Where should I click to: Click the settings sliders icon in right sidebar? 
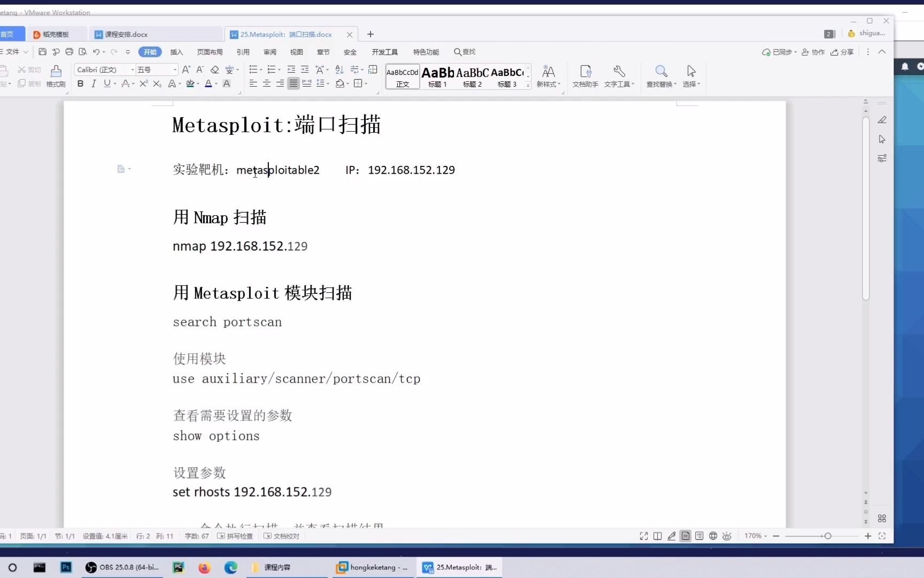tap(882, 158)
